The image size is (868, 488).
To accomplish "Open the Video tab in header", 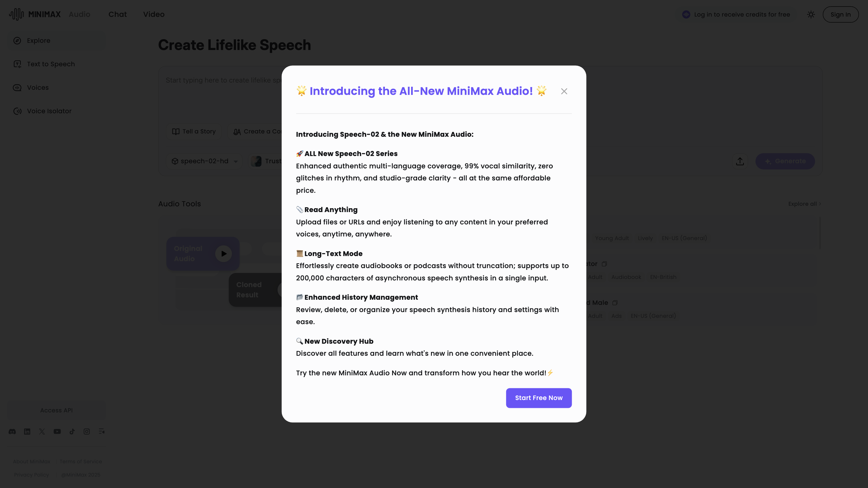I will (154, 14).
